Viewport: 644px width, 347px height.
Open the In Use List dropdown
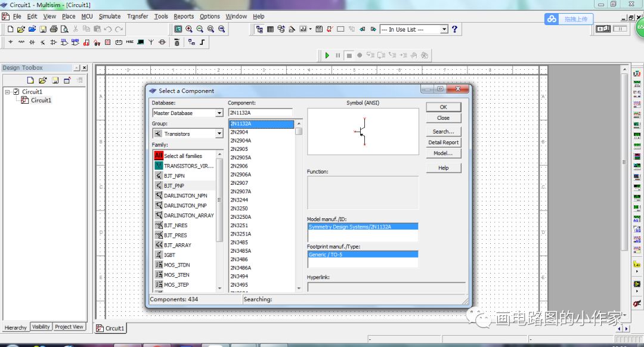click(444, 29)
